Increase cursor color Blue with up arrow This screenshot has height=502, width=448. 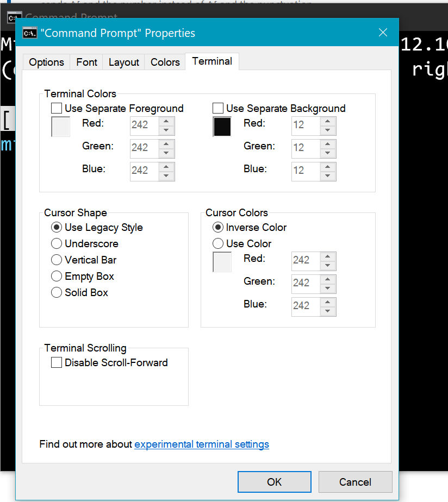coord(327,302)
